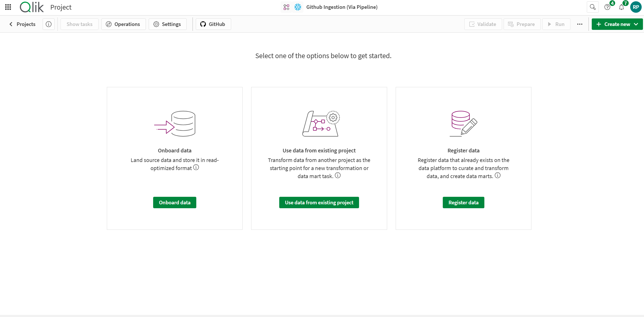Click the Snowflake platform icon in the header

298,7
